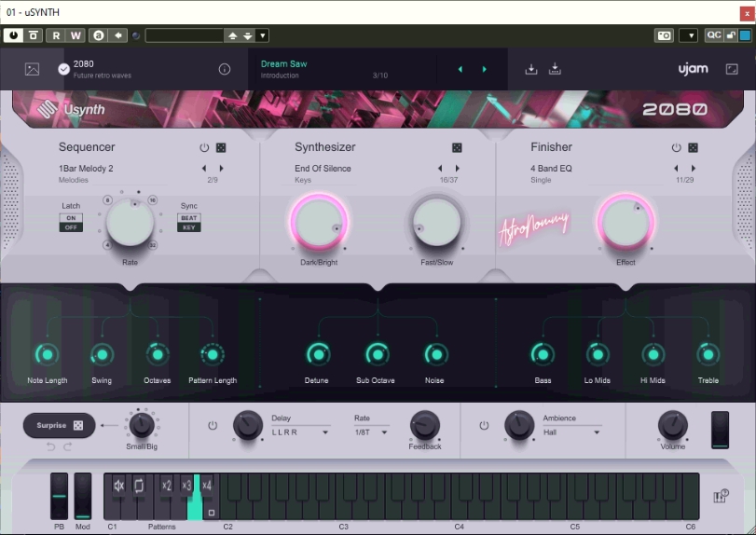This screenshot has width=756, height=535.
Task: Go to previous Synthesizer preset End Of Silence
Action: pos(440,169)
